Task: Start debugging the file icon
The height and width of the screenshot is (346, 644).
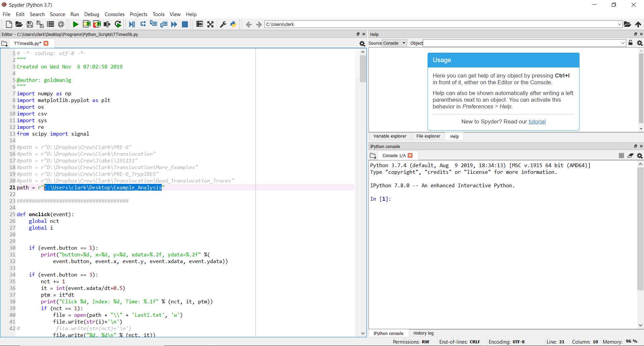Action: point(132,24)
